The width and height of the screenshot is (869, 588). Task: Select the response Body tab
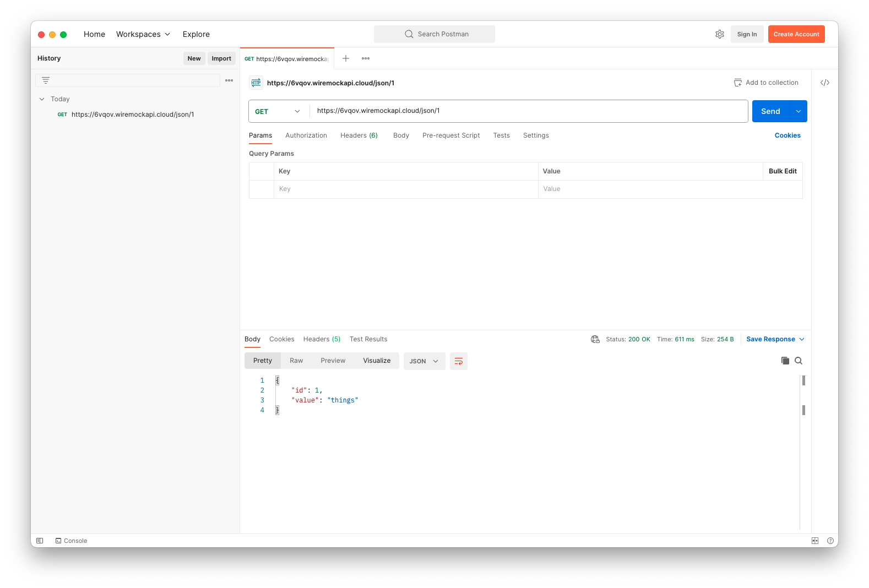coord(252,339)
